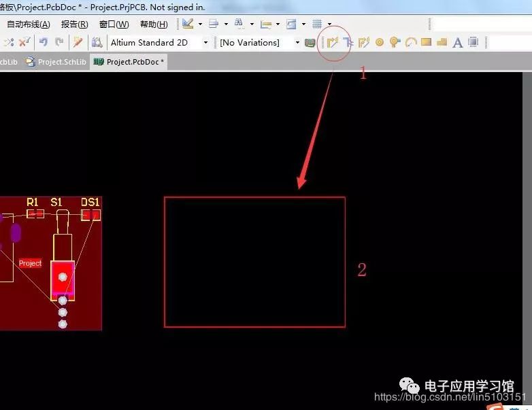Select the Place Arc tool
Screen dimensions: 532x410
click(x=411, y=42)
